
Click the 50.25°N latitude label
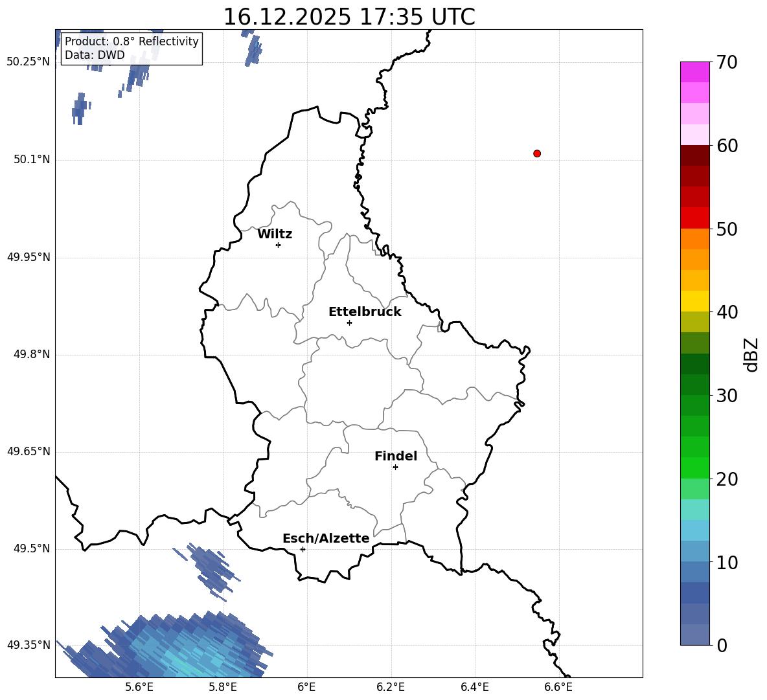tap(29, 62)
